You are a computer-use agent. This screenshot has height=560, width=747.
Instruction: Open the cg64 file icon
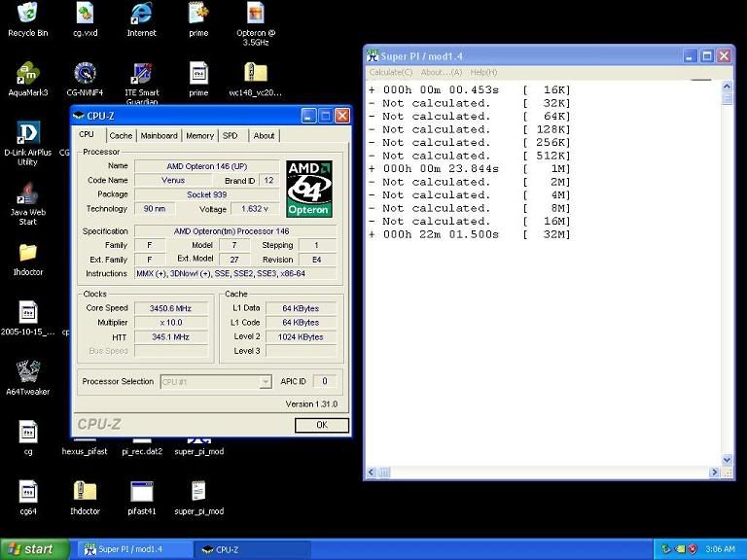[x=27, y=492]
